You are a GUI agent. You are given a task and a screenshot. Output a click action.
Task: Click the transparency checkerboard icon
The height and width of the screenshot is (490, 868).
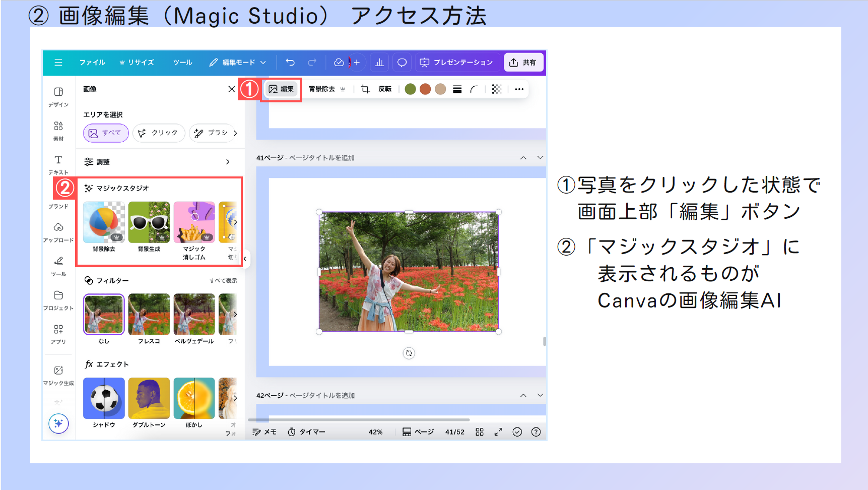click(x=496, y=89)
